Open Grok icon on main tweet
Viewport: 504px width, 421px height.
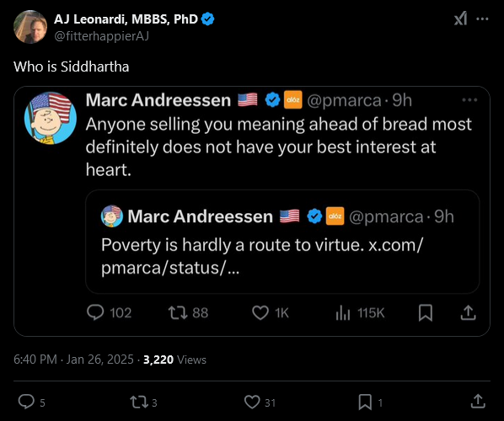[460, 19]
